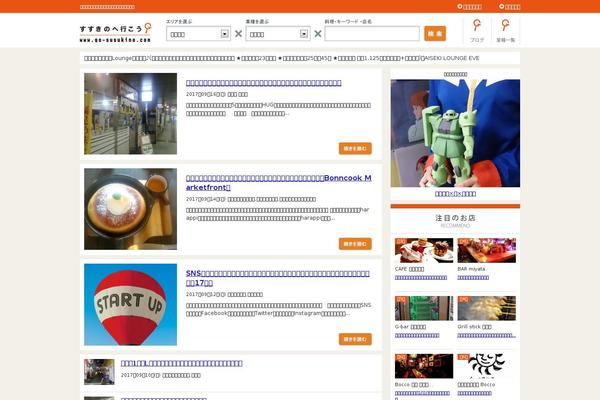
Task: Click the link under G-bar listing
Action: pos(417,335)
